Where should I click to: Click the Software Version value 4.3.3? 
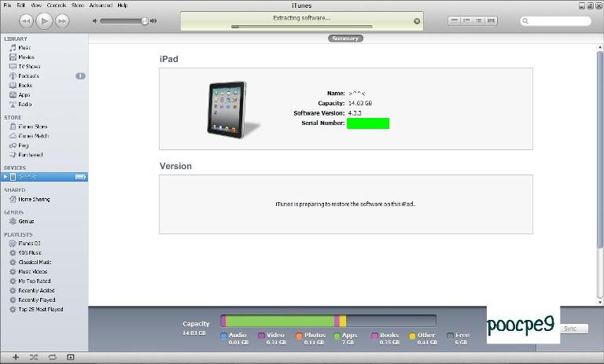coord(355,113)
